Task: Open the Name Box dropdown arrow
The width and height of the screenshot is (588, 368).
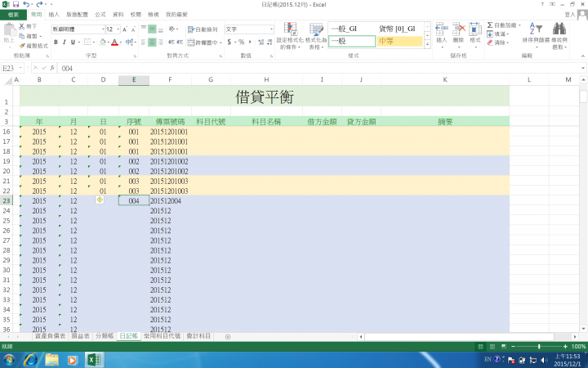Action: [x=20, y=68]
